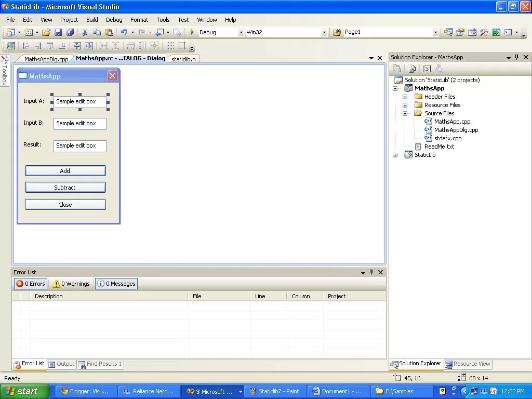Click the Find in Files icon beside Page1

[337, 32]
